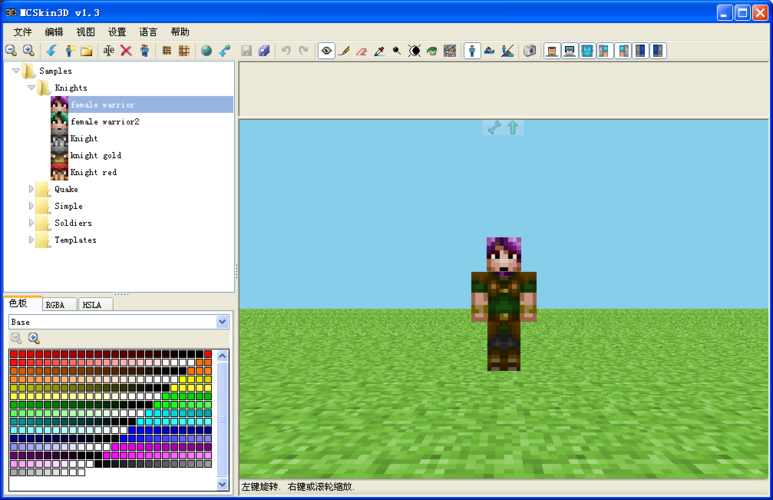The image size is (773, 500).
Task: Click the zoom in magnifier in the toolbar
Action: [x=29, y=50]
